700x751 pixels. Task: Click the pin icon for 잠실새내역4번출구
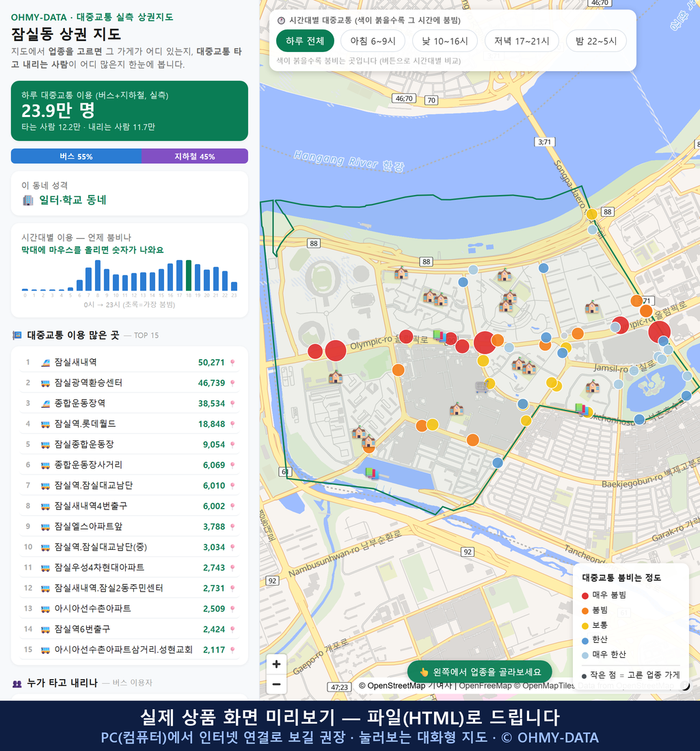[232, 506]
